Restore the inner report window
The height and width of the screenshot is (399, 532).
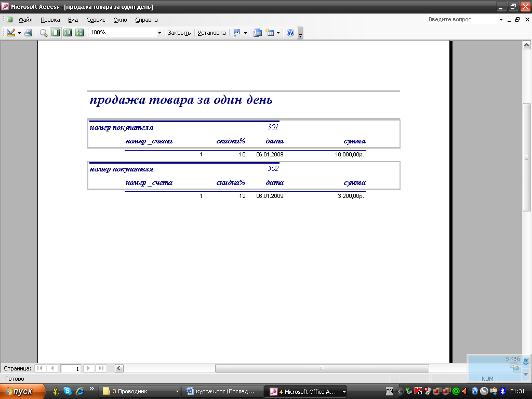[x=517, y=20]
